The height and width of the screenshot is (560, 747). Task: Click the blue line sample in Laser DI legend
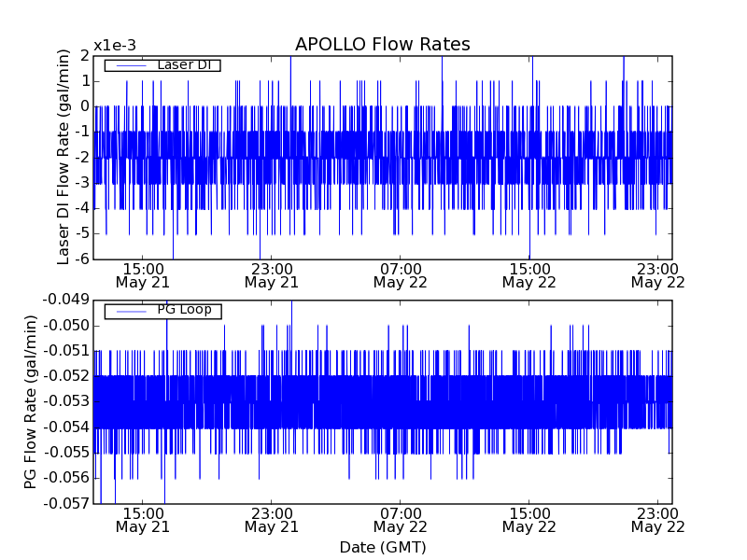(130, 65)
